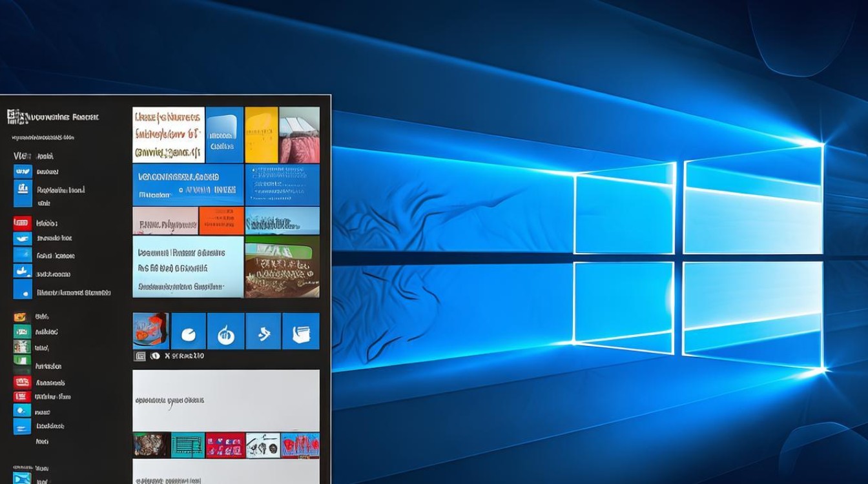Select the blue thumbnail with red graphic
This screenshot has width=868, height=484.
[x=301, y=445]
